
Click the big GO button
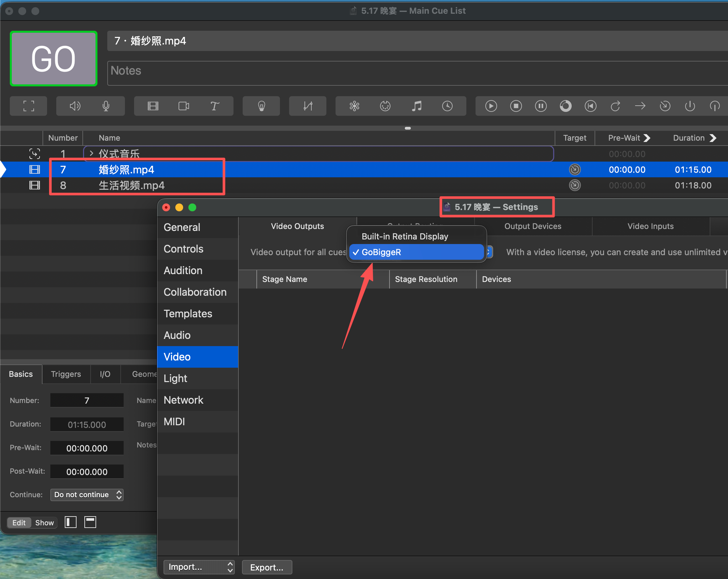53,59
